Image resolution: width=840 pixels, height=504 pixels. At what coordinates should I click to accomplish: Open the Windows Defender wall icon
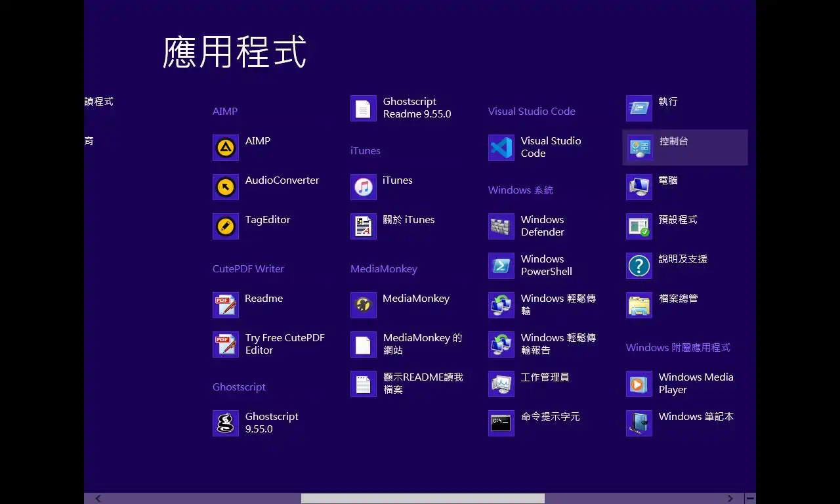pos(501,226)
